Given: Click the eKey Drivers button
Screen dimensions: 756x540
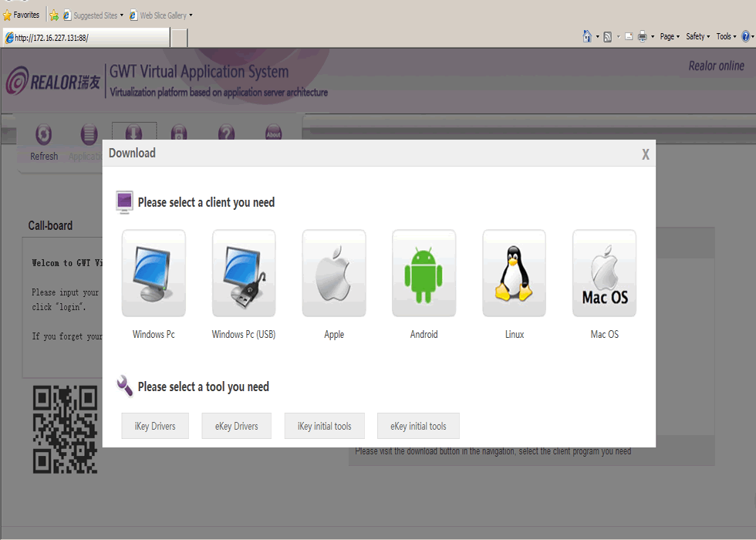Looking at the screenshot, I should (x=236, y=426).
